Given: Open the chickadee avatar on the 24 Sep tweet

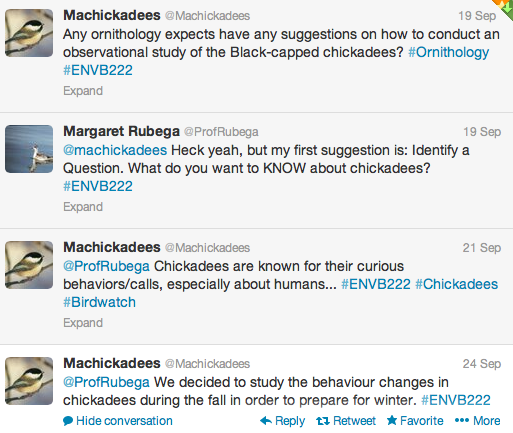Looking at the screenshot, I should (x=29, y=381).
